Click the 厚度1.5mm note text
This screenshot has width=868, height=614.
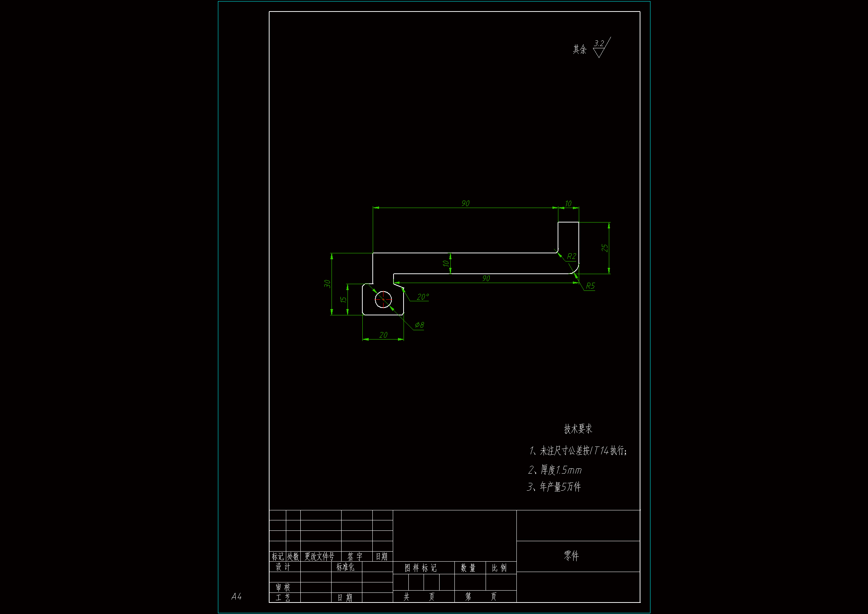[555, 470]
